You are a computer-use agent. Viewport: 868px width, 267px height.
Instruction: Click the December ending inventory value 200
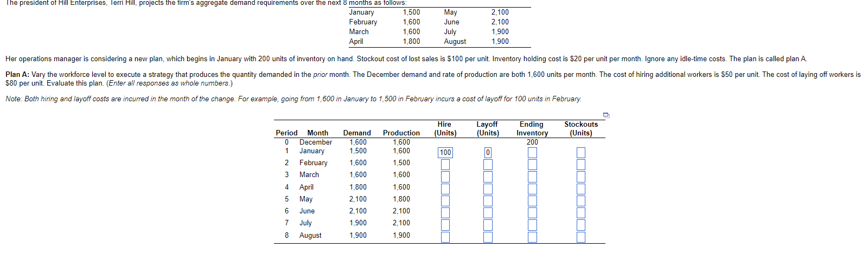[x=532, y=142]
